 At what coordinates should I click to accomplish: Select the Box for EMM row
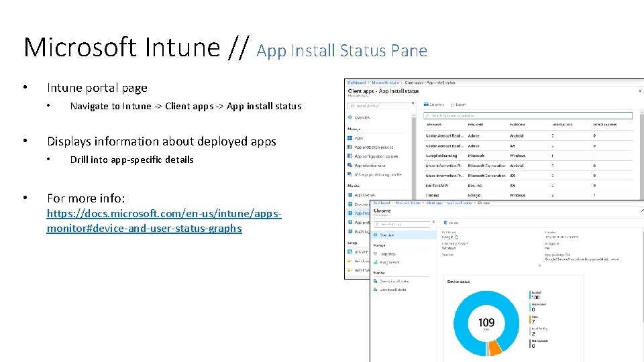[528, 186]
